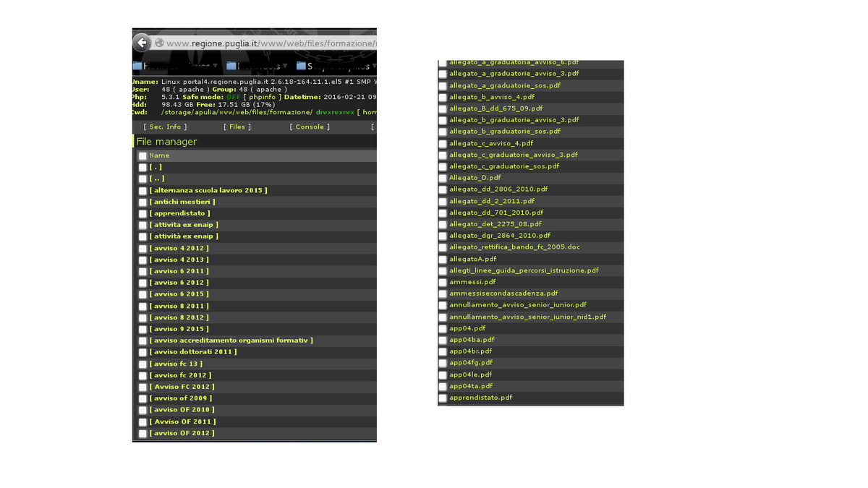Open the avviso 6 2011 folder

(x=179, y=271)
